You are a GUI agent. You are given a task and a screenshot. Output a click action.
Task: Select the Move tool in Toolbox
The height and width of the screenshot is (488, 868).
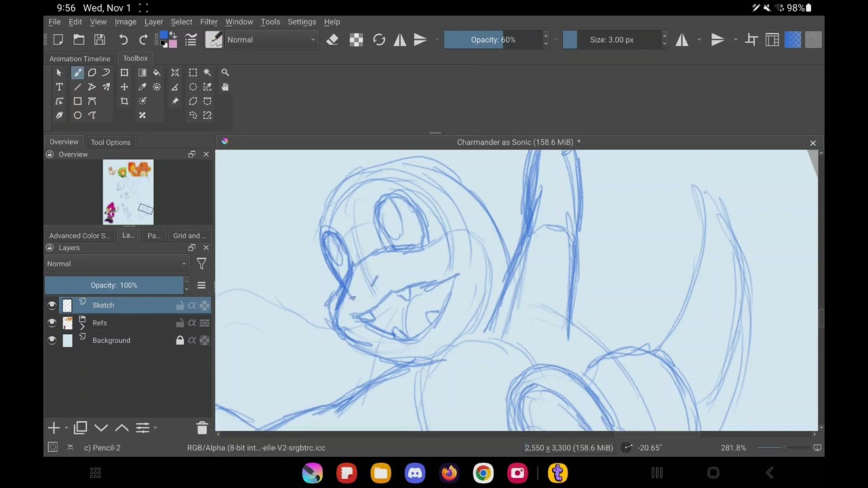[x=124, y=87]
